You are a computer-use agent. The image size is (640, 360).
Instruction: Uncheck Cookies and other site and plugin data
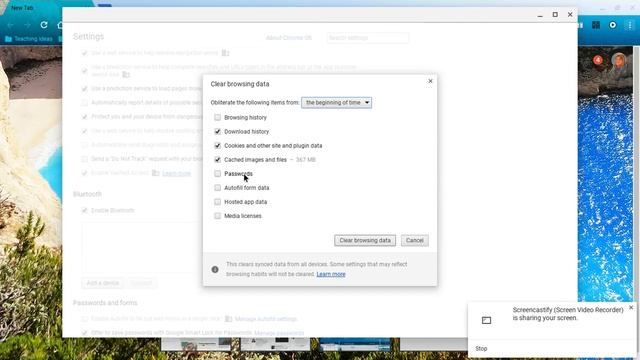[218, 146]
